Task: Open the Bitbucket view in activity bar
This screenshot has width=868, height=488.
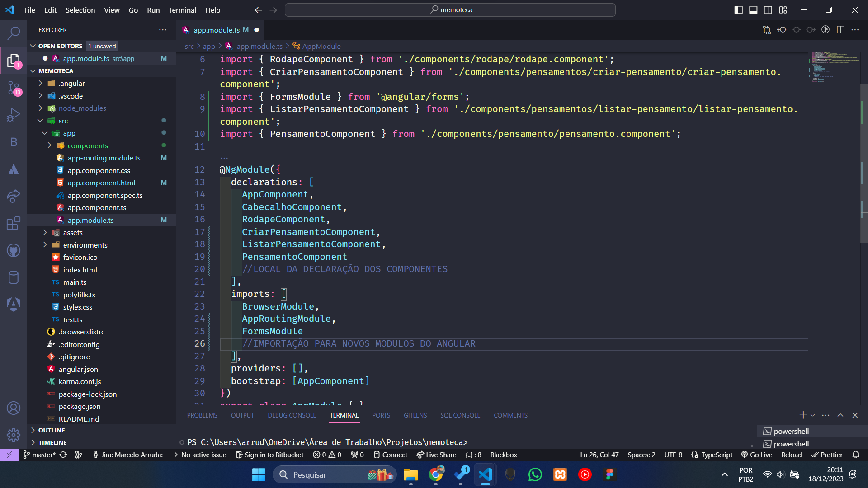Action: 14,142
